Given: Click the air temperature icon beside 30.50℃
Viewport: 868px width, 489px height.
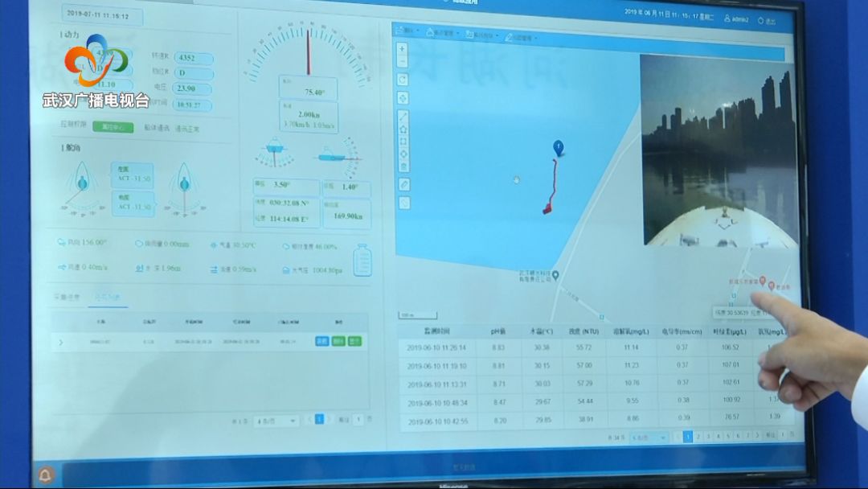Looking at the screenshot, I should click(214, 244).
